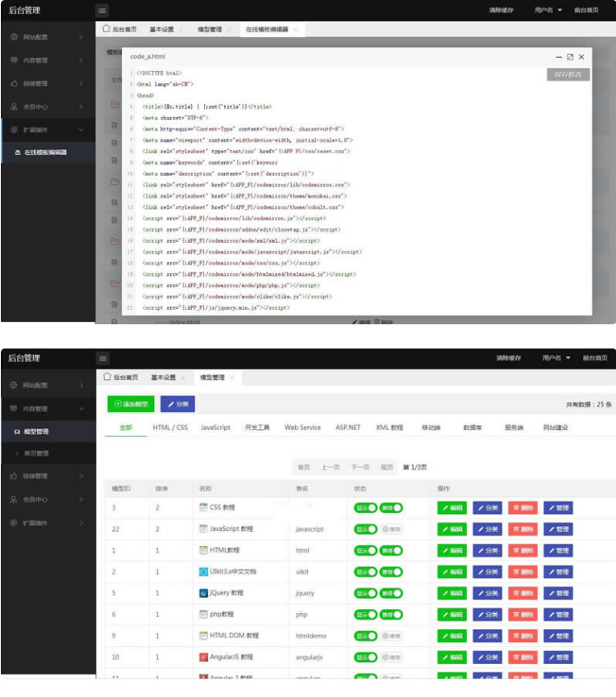This screenshot has height=697, width=616.
Task: Click the HTML教程 row icon
Action: (x=203, y=550)
